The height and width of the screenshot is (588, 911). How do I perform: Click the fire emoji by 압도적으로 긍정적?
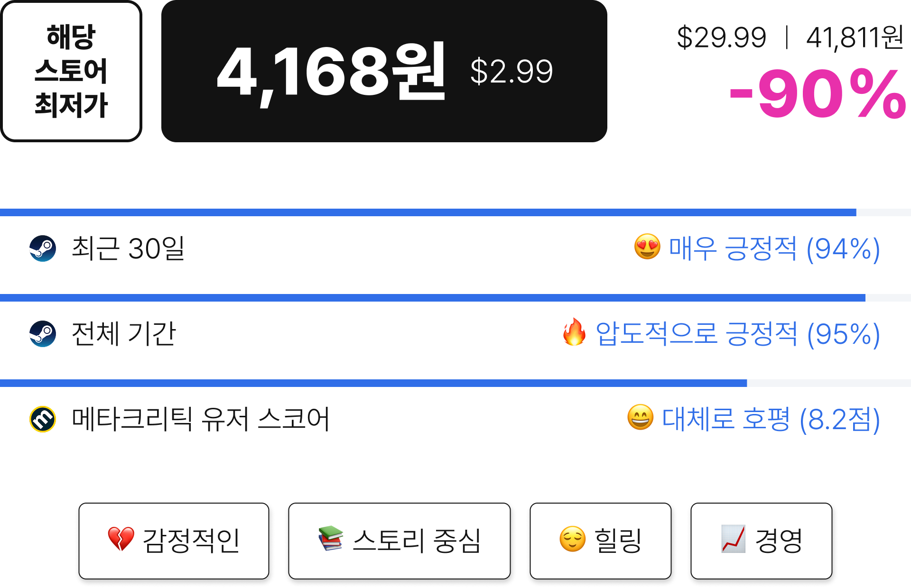[574, 332]
